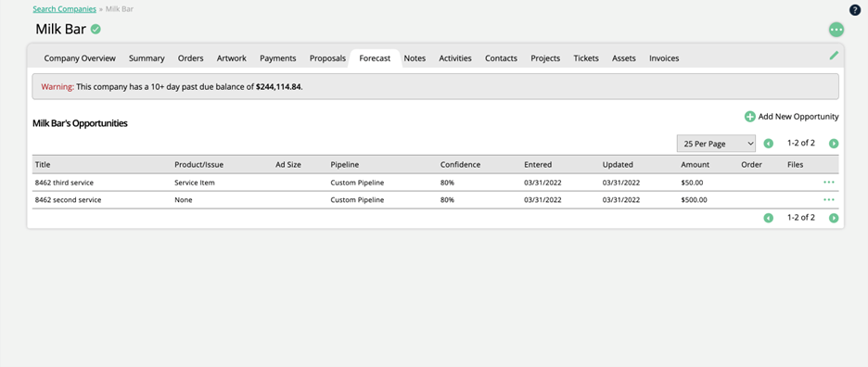Click the '8462 second service' title

coord(68,200)
